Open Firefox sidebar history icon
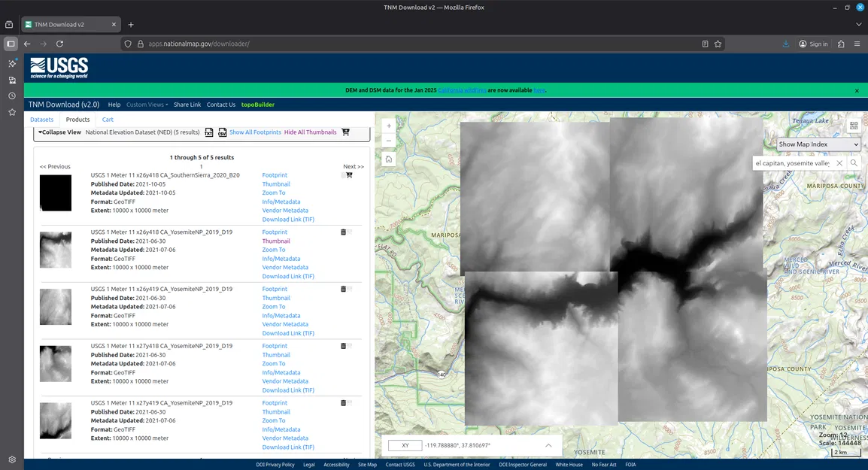The height and width of the screenshot is (470, 868). click(x=11, y=96)
